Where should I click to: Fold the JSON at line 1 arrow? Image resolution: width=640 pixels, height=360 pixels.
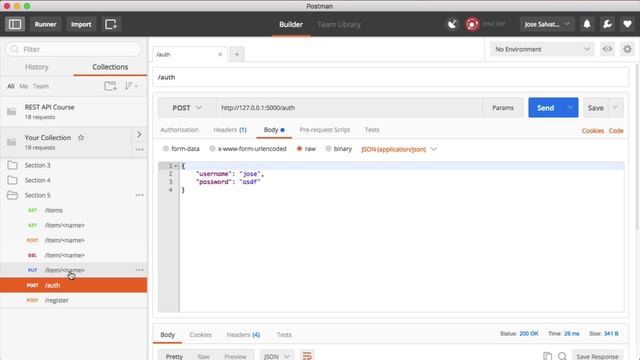[176, 166]
